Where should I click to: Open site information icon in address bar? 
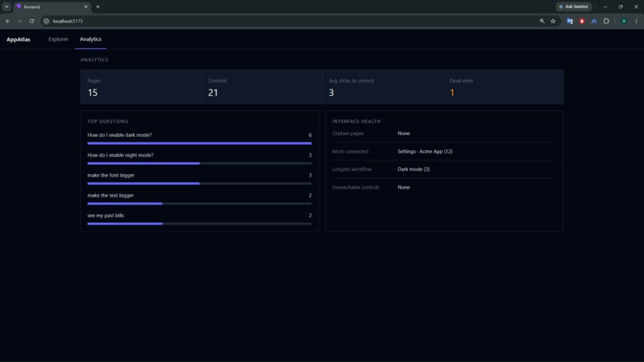pos(46,21)
